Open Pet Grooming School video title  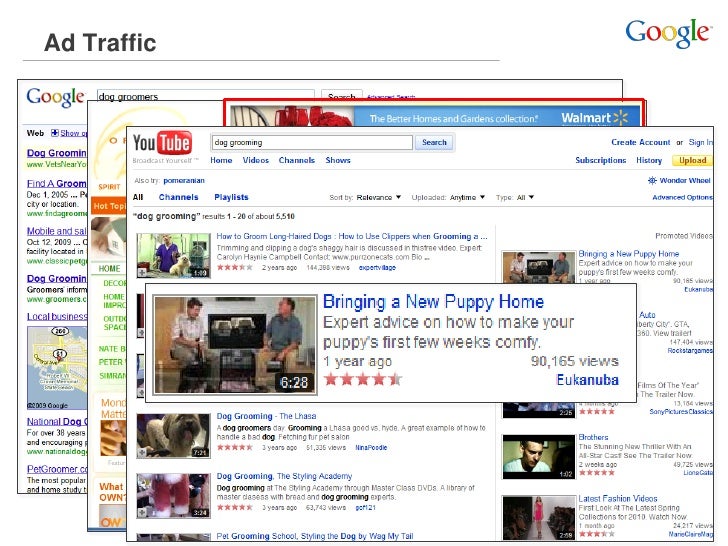(315, 536)
